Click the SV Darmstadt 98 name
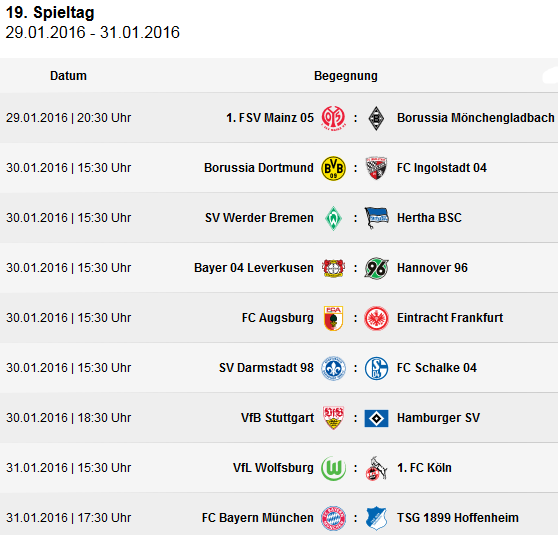Screen dimensions: 558x535 (x=266, y=368)
